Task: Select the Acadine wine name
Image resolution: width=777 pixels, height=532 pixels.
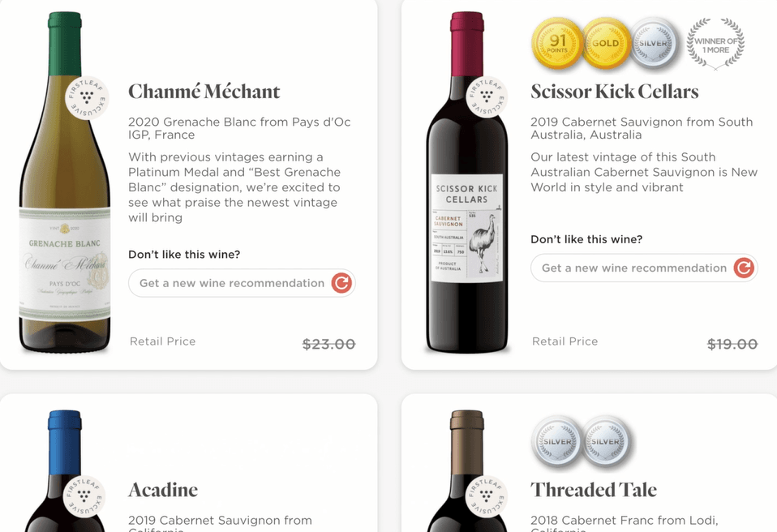Action: point(163,490)
